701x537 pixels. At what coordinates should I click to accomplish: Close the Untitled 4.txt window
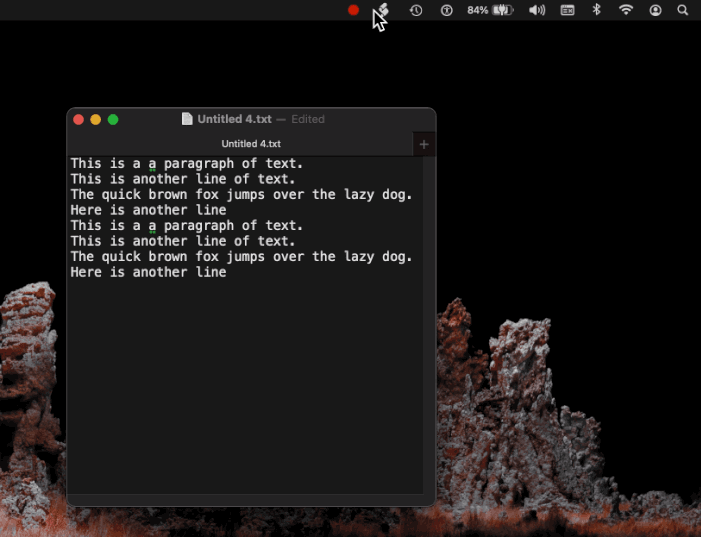(x=79, y=119)
